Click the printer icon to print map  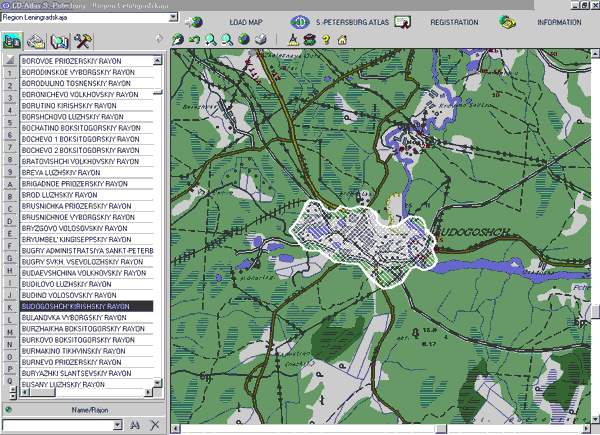tap(261, 39)
